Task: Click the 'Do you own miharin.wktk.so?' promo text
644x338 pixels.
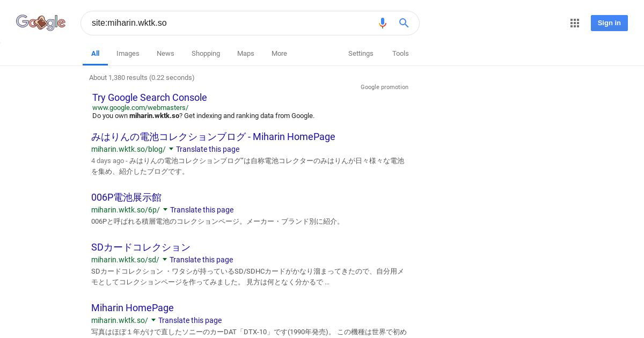Action: click(x=203, y=116)
